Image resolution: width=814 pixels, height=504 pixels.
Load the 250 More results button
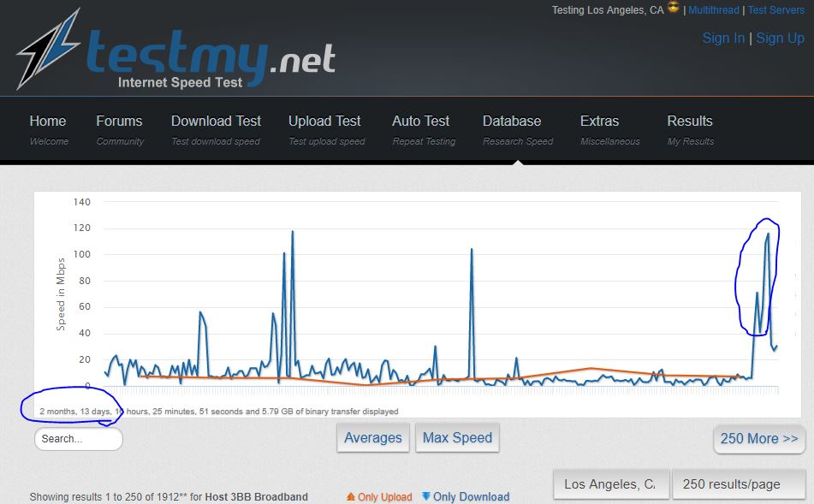[759, 439]
